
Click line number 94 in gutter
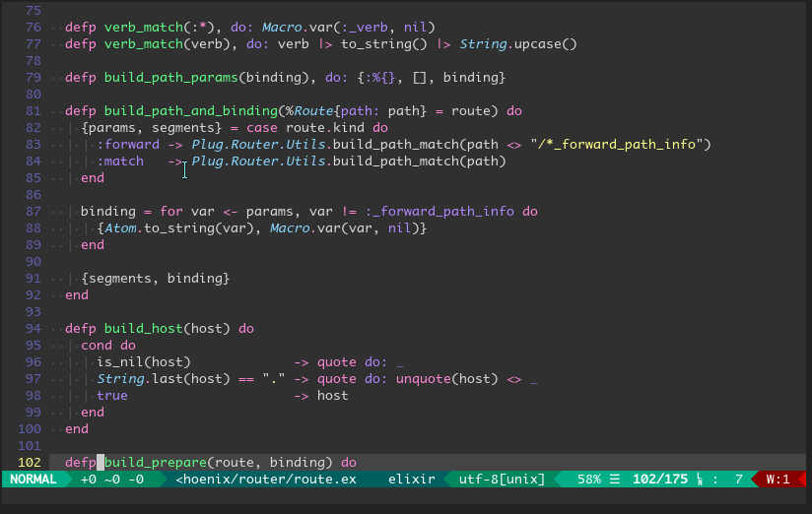click(34, 328)
